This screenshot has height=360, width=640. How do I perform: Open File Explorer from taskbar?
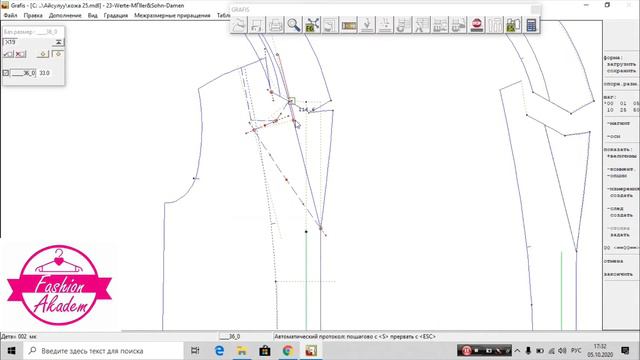(242, 351)
